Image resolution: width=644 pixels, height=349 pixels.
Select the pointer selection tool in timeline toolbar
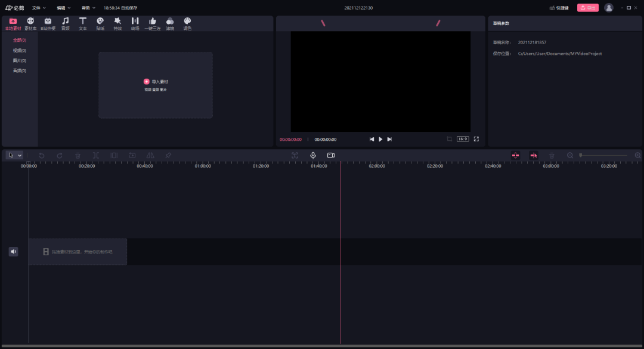pos(11,155)
